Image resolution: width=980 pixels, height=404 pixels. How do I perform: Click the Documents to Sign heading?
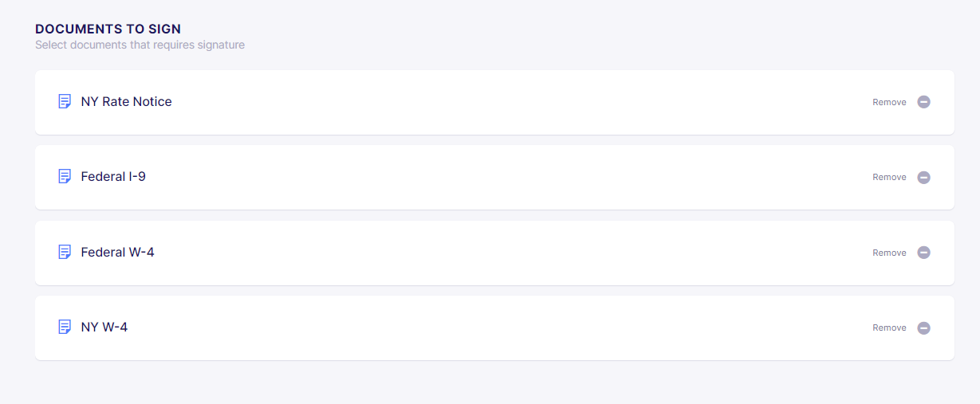point(108,29)
